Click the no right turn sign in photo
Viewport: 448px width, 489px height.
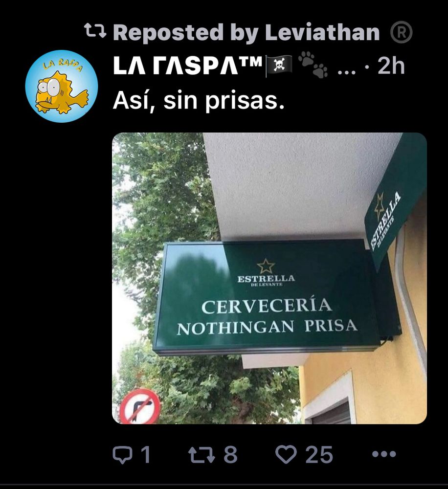point(140,406)
